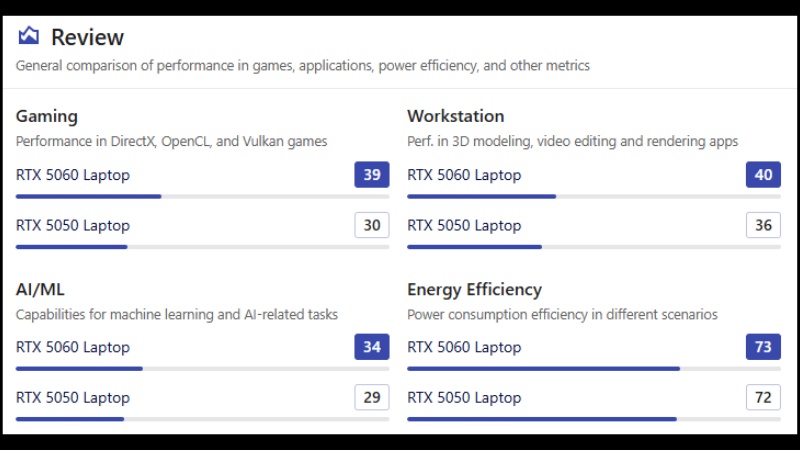Click the RTX 5060 AI/ML progress bar
800x450 pixels.
pos(203,369)
